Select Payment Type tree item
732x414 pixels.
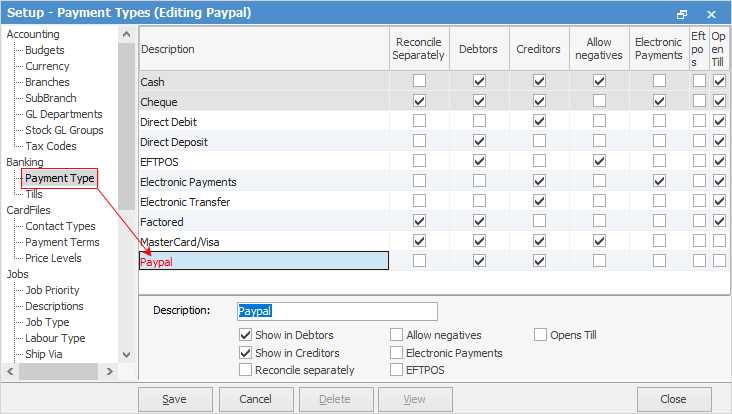click(x=60, y=178)
